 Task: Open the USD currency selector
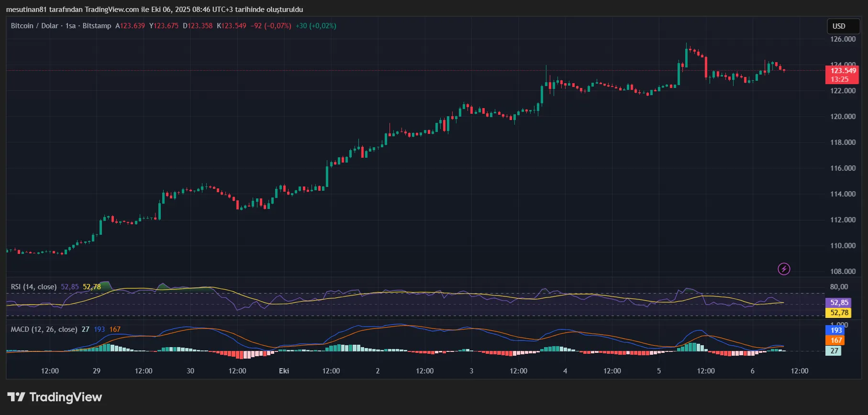click(x=843, y=26)
